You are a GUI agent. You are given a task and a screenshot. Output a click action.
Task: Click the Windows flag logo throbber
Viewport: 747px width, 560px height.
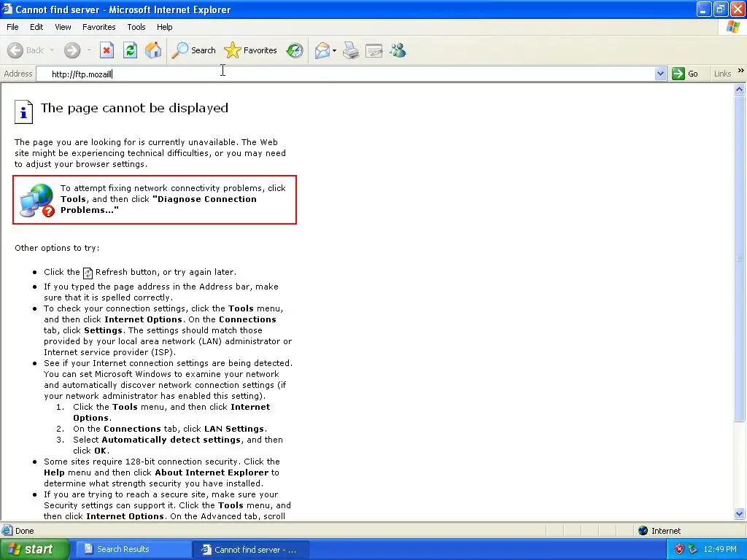coord(733,27)
